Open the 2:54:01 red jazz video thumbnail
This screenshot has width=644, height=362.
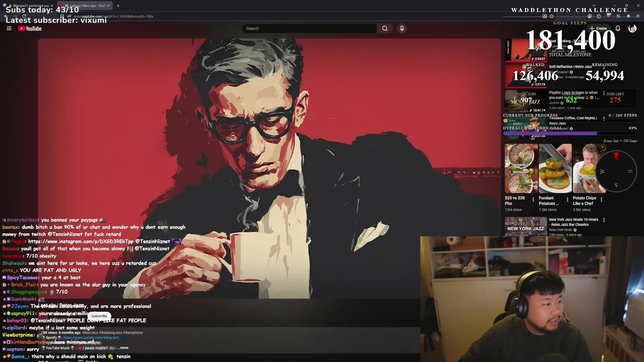click(x=526, y=50)
